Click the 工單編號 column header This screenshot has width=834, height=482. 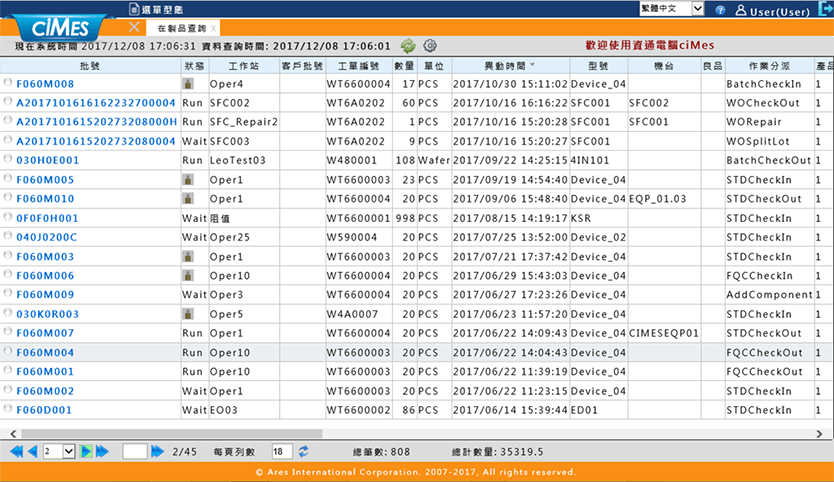click(x=358, y=65)
